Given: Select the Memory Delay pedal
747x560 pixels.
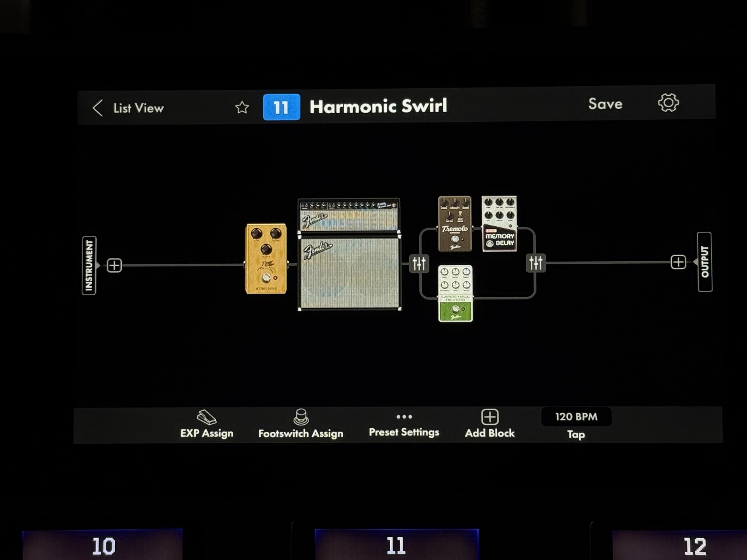Looking at the screenshot, I should tap(499, 224).
